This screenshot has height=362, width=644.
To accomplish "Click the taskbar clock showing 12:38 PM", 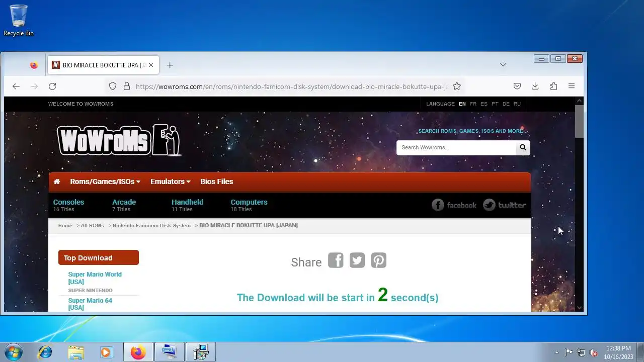I will tap(618, 352).
